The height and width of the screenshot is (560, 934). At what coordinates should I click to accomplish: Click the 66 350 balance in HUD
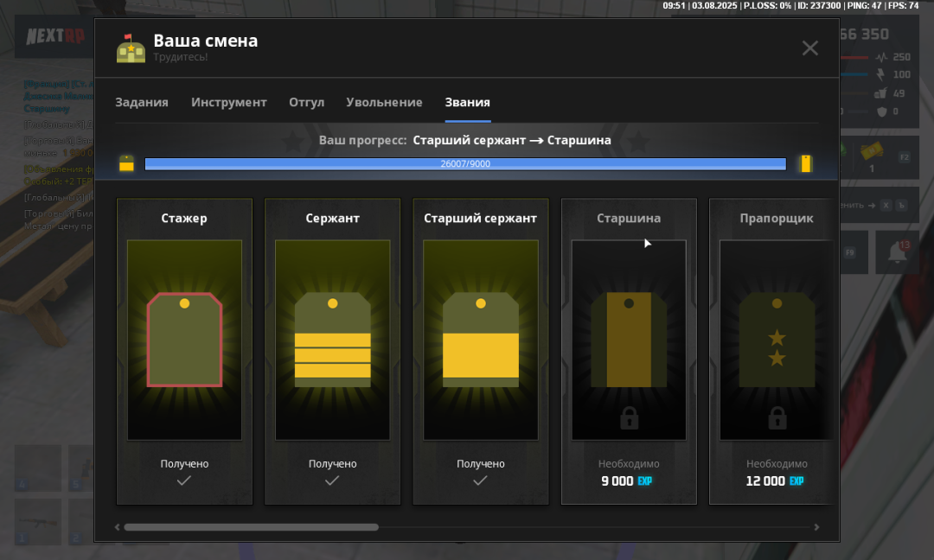coord(864,34)
